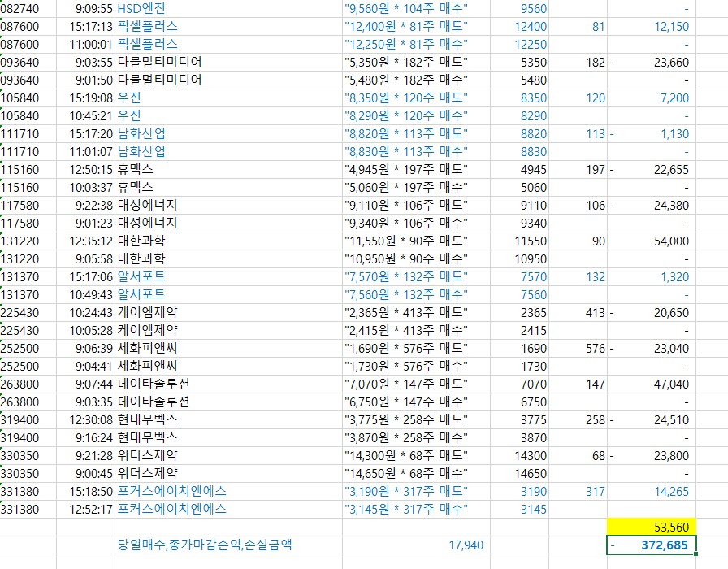Click the cell "10,950원 * 90주 매수"
Viewport: 728px width, 569px height.
[416, 259]
